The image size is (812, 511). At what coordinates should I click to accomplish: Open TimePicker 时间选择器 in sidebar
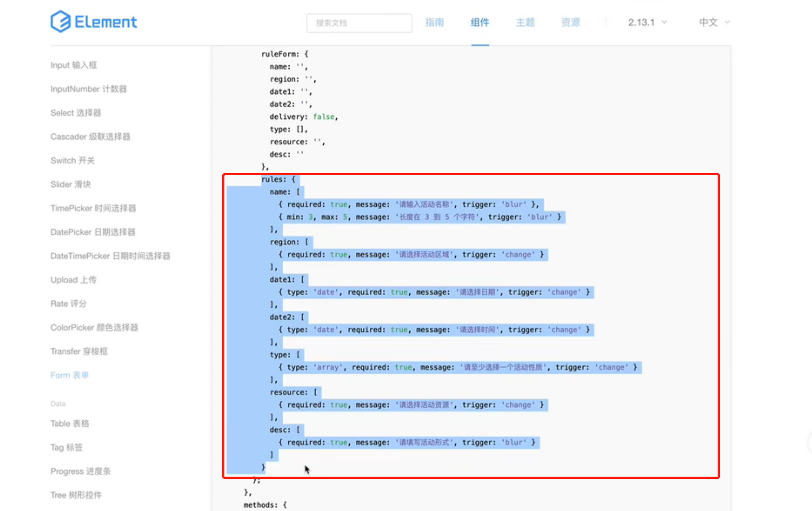[x=93, y=208]
